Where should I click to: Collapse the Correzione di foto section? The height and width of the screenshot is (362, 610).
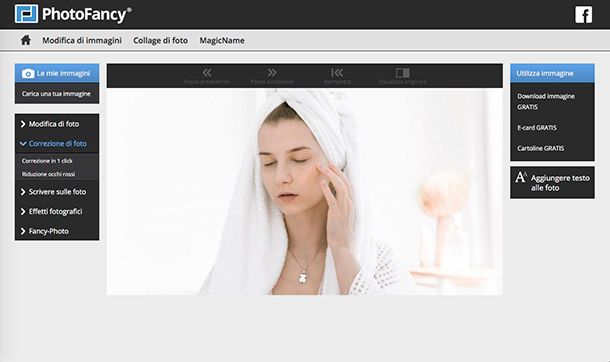tap(57, 143)
